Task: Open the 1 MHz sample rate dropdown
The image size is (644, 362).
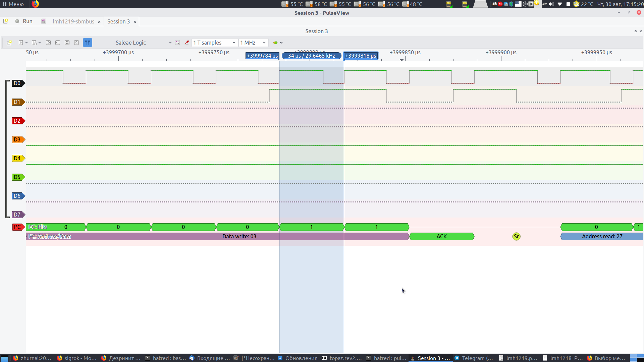Action: coord(253,43)
